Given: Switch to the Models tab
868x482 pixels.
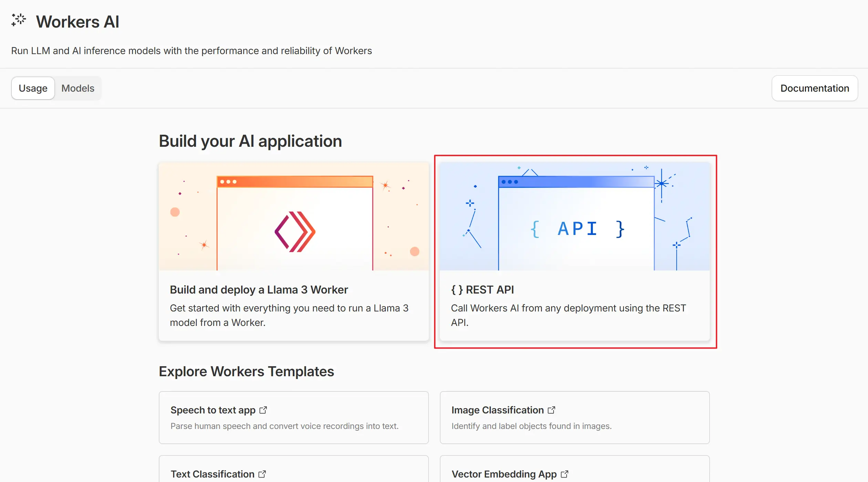Looking at the screenshot, I should coord(78,88).
